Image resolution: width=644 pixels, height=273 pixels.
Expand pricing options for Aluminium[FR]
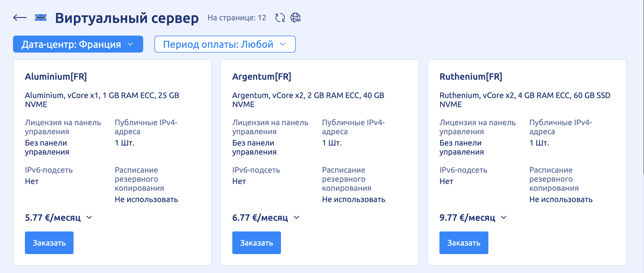(x=89, y=218)
